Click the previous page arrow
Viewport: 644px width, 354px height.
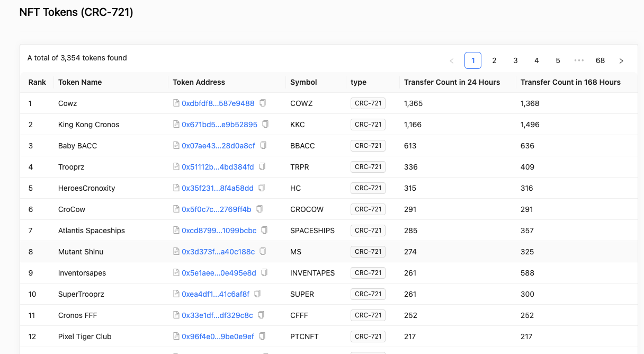click(452, 60)
